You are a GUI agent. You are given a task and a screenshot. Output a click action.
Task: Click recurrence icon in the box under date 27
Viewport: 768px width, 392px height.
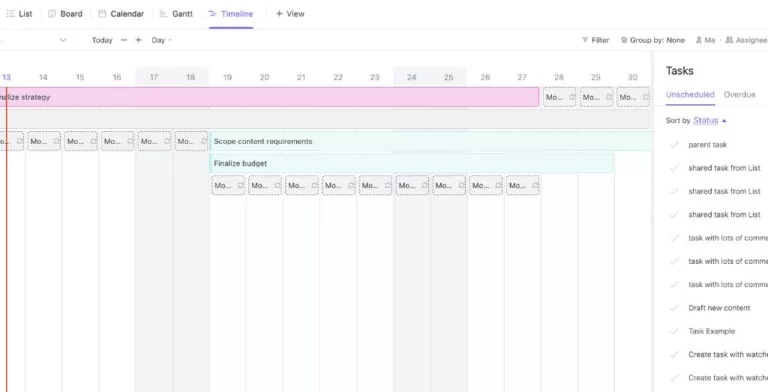tap(535, 185)
